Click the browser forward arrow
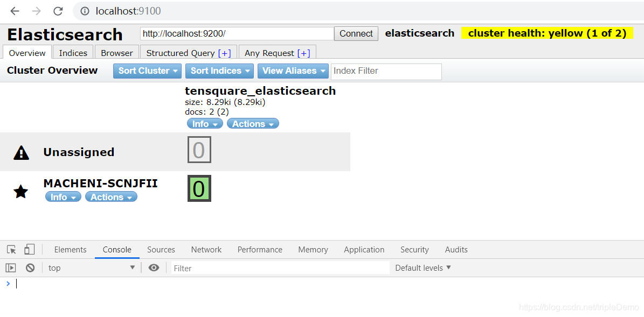Viewport: 644px width, 317px height. [x=36, y=11]
